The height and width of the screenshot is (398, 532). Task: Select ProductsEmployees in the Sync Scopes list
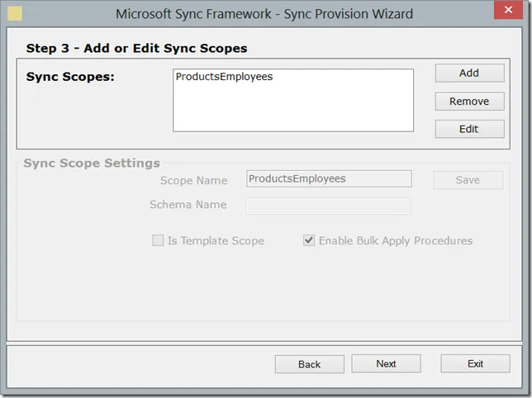tap(224, 77)
